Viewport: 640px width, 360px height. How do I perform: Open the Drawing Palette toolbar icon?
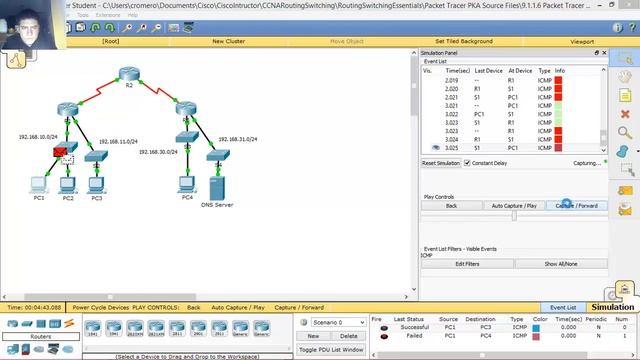173,28
